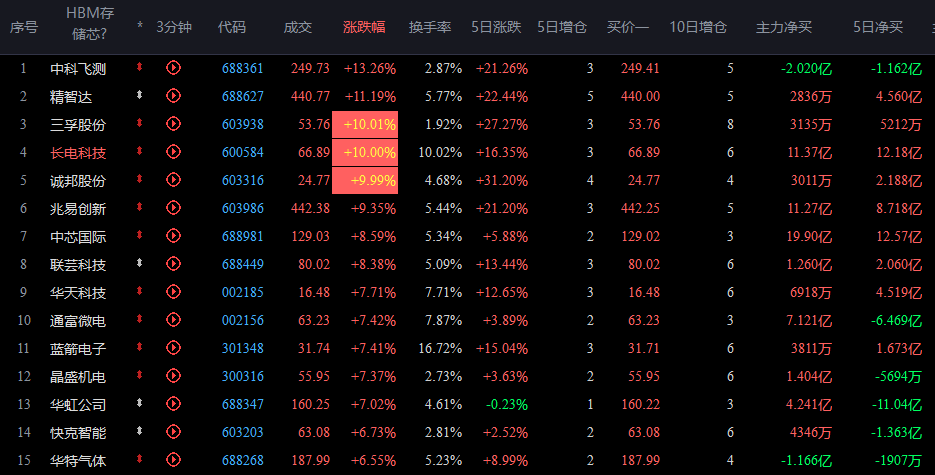Viewport: 935px width, 475px height.
Task: Select the 长电科技 stock name
Action: pyautogui.click(x=78, y=153)
